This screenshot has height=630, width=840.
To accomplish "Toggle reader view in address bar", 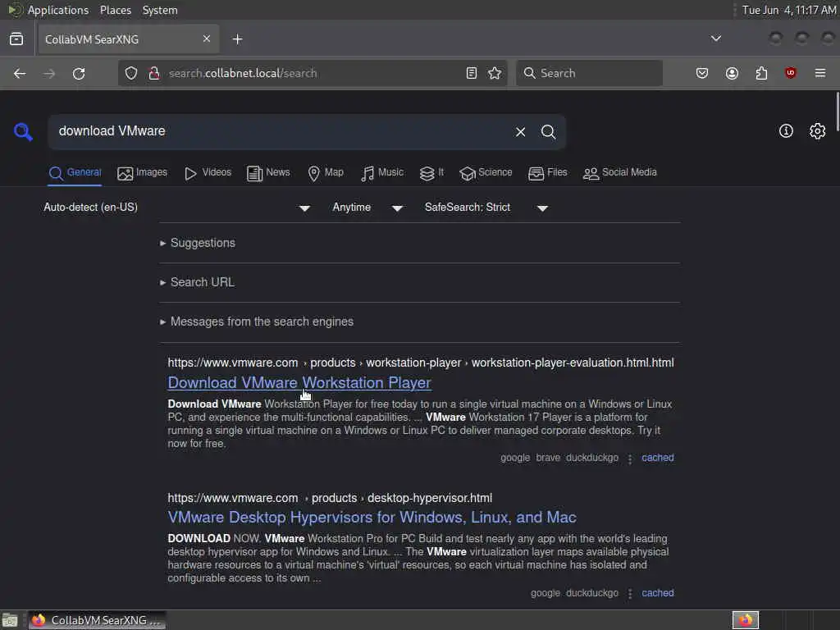I will click(472, 73).
